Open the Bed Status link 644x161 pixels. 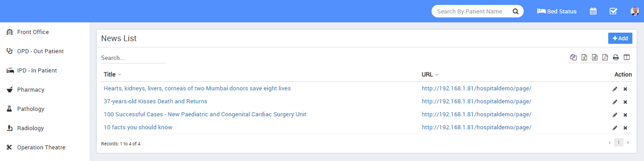point(557,11)
